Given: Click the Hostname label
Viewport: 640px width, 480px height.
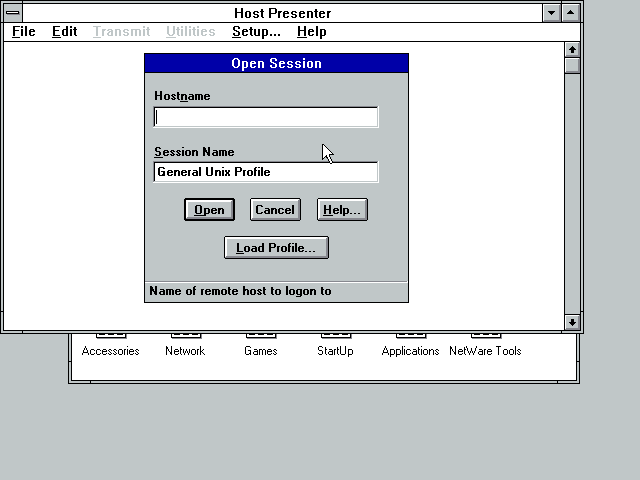Looking at the screenshot, I should (182, 96).
